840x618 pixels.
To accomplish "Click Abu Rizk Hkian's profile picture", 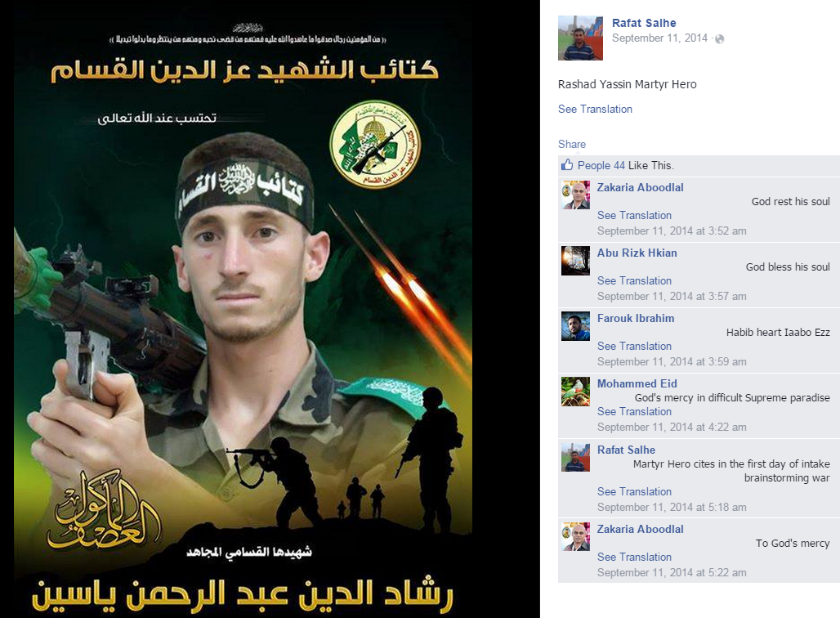I will [575, 261].
